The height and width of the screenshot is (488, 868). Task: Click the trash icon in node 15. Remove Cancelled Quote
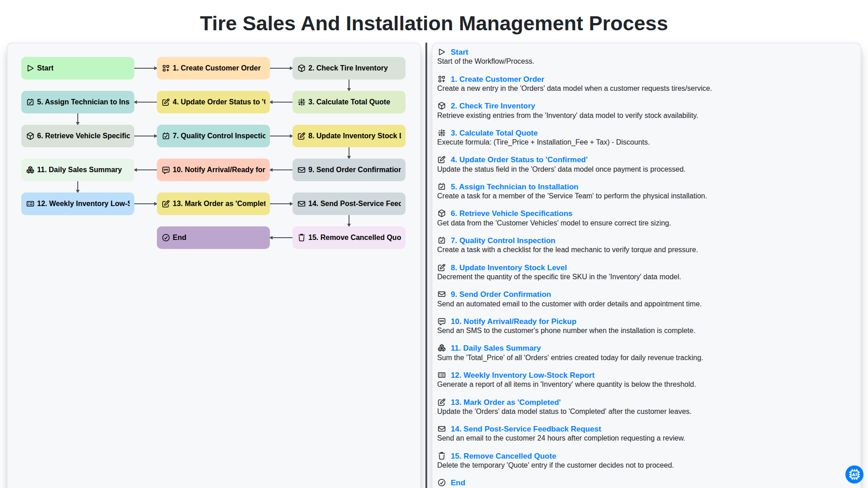click(x=302, y=238)
